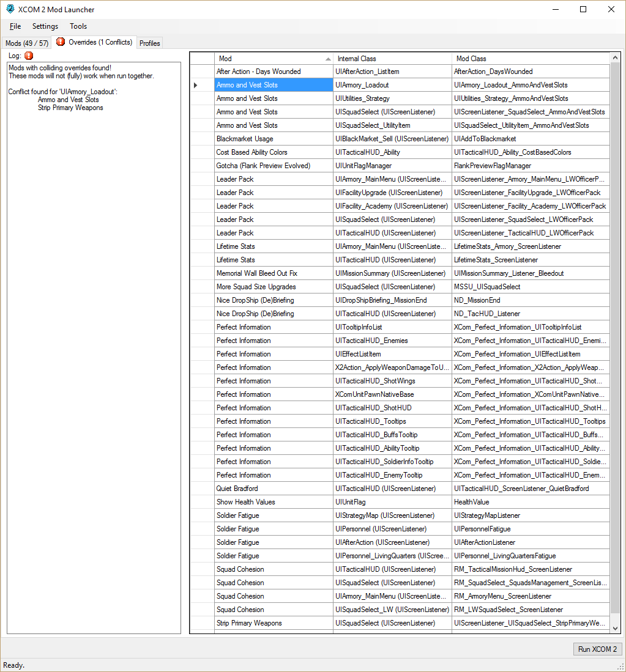Viewport: 626px width, 672px height.
Task: Select the 'HealthValue' cell
Action: point(531,502)
